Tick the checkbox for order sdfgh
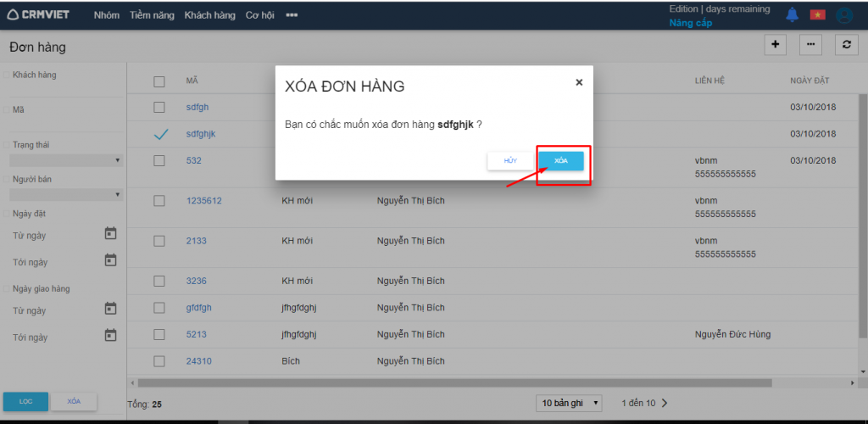This screenshot has width=868, height=424. click(159, 108)
